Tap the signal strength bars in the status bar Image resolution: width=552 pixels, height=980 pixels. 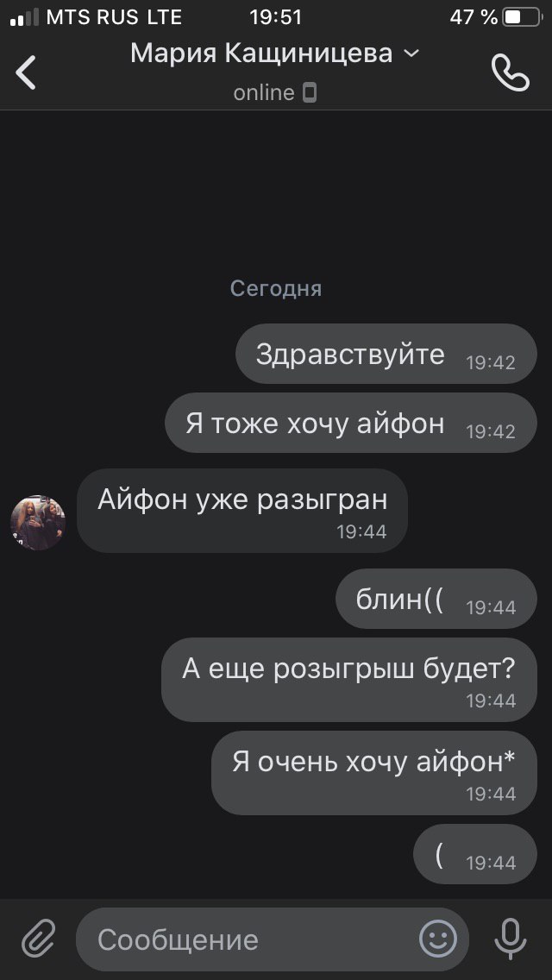(x=24, y=17)
